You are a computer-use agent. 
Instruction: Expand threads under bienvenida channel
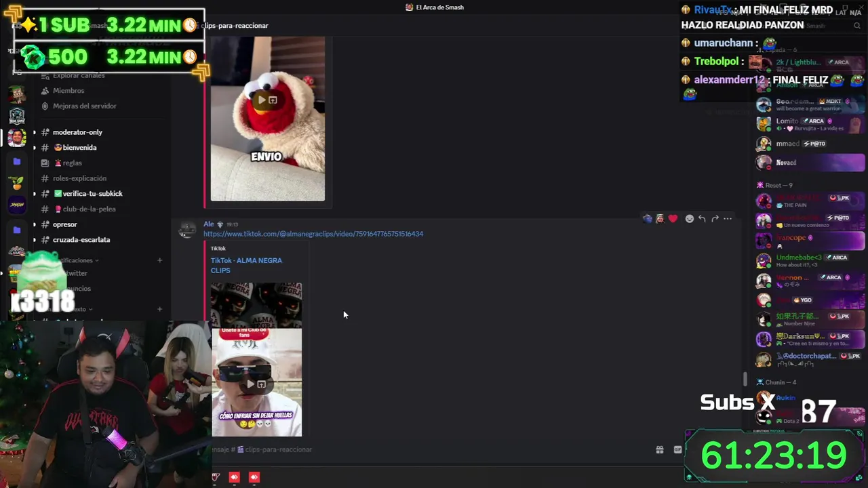(x=35, y=147)
